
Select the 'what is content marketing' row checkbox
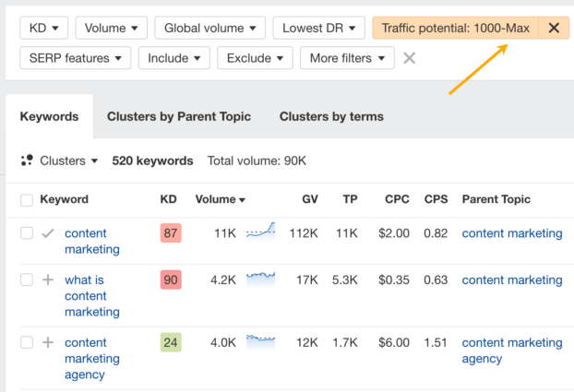click(x=27, y=279)
